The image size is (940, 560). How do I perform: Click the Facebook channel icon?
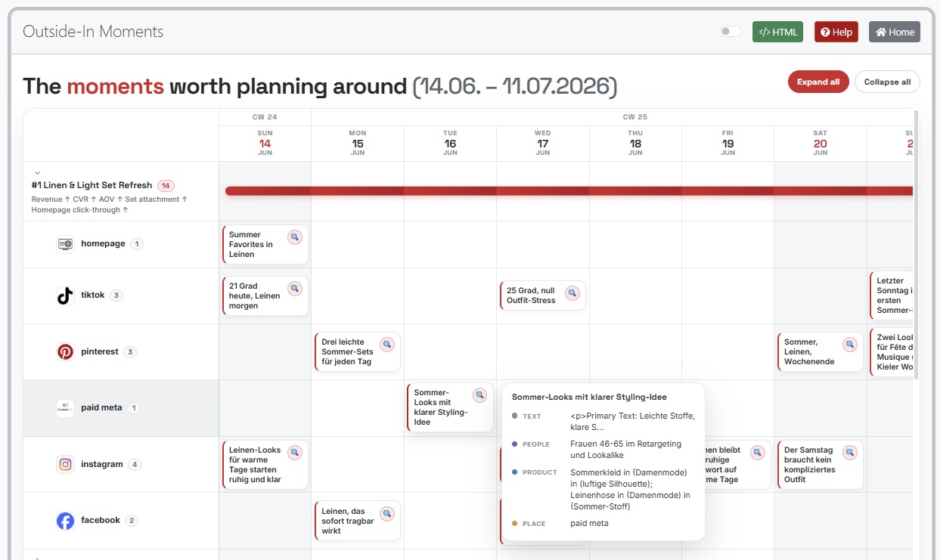66,521
